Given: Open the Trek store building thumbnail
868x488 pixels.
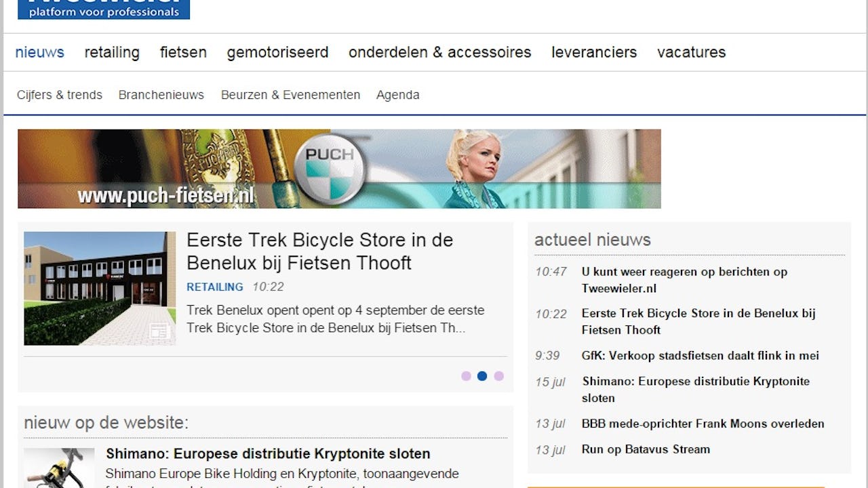Looking at the screenshot, I should click(100, 289).
